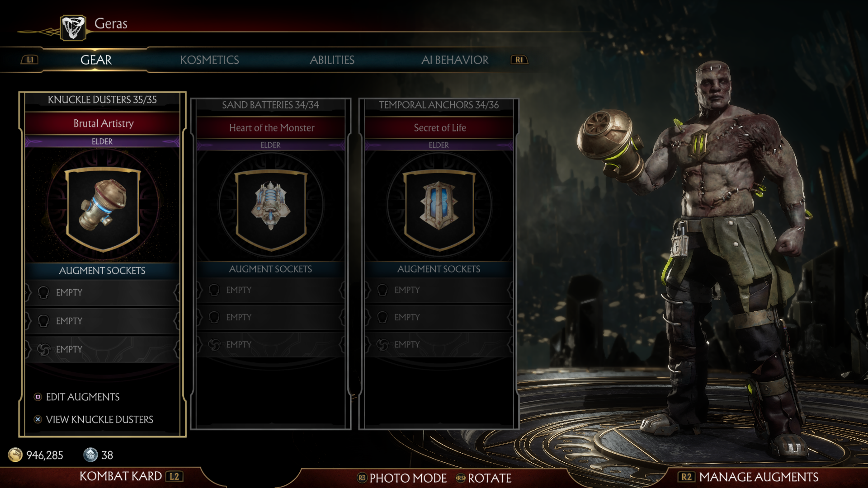Open the Kosmetics tab

209,60
